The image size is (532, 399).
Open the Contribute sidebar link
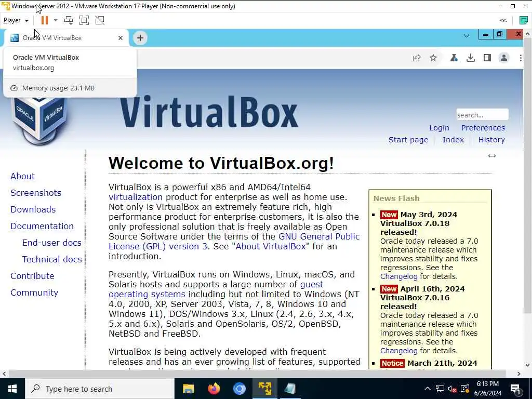(32, 276)
